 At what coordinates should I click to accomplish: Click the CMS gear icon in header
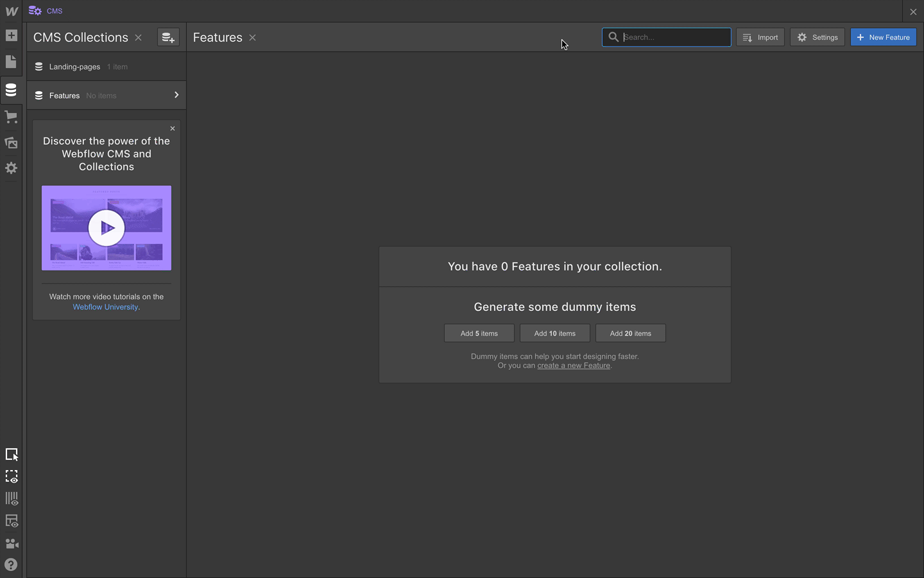click(35, 11)
